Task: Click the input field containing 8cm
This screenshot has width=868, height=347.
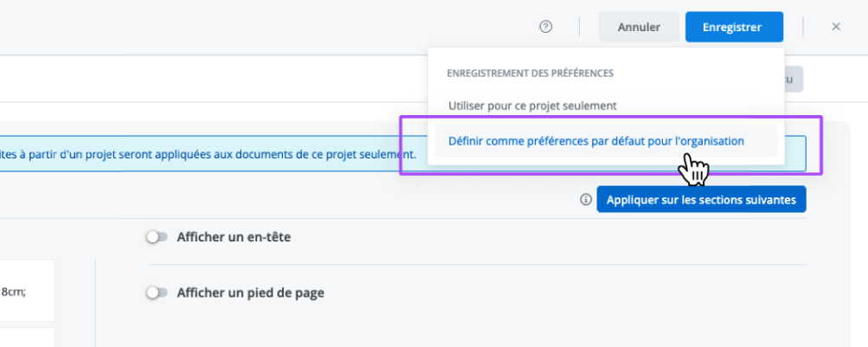Action: (x=26, y=291)
